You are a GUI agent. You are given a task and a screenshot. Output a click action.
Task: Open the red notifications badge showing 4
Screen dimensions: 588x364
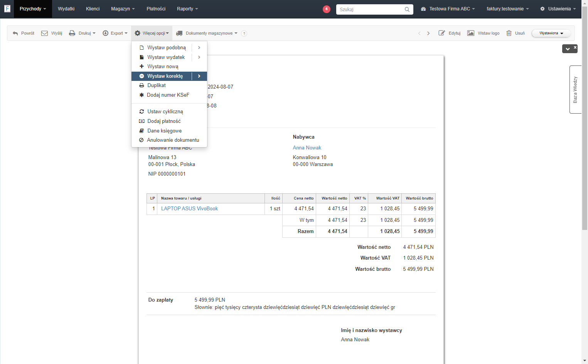coord(327,9)
